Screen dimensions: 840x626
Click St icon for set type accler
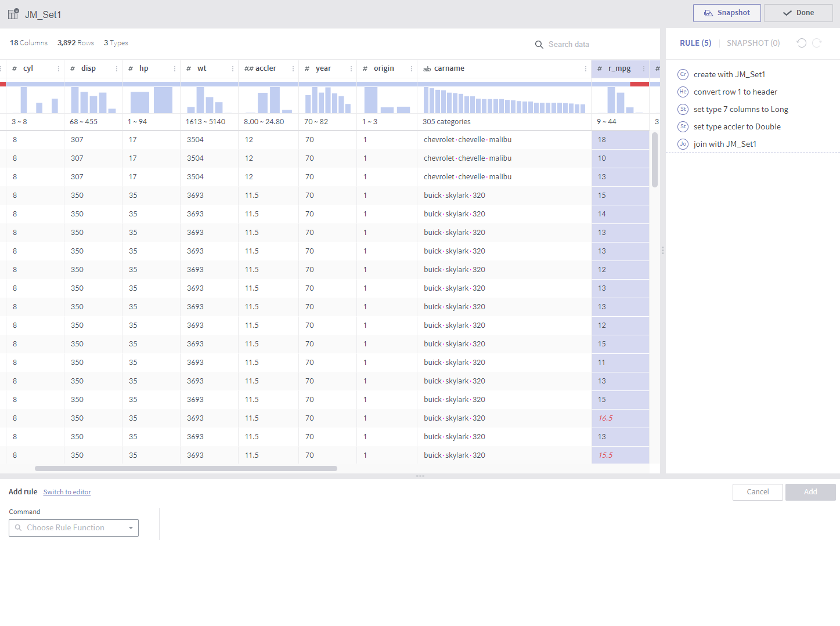(x=683, y=126)
